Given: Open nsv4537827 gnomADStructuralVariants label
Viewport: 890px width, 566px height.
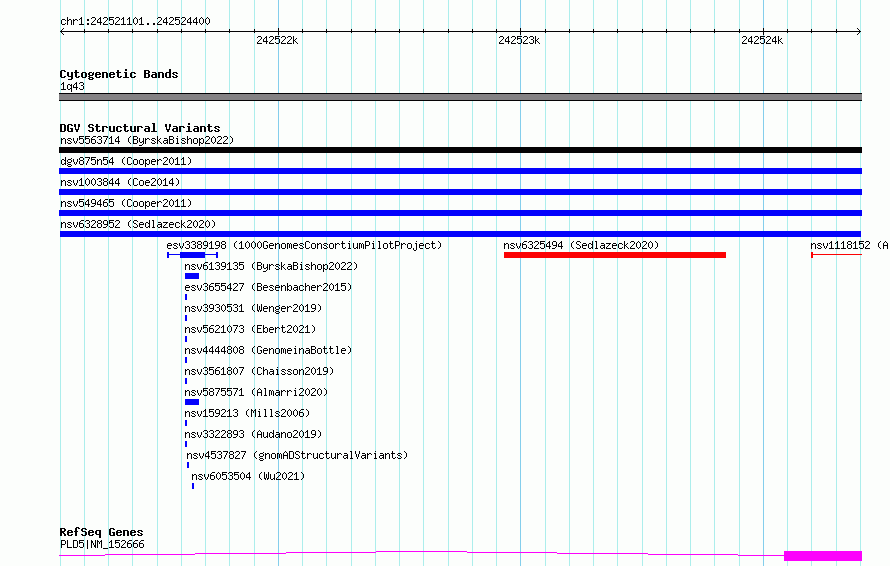Looking at the screenshot, I should click(297, 455).
